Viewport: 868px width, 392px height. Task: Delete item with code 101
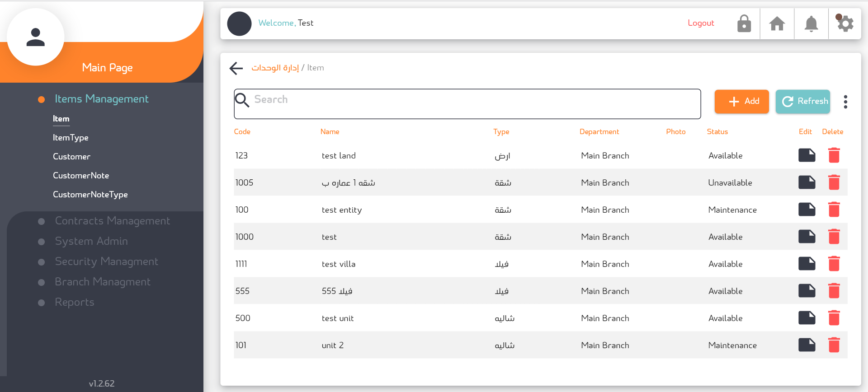[x=834, y=345]
